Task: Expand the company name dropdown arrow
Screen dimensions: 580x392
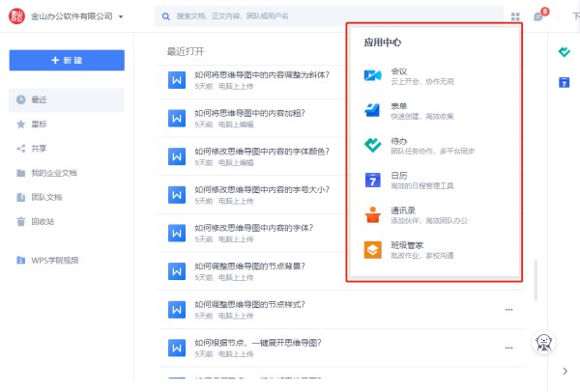Action: click(121, 16)
